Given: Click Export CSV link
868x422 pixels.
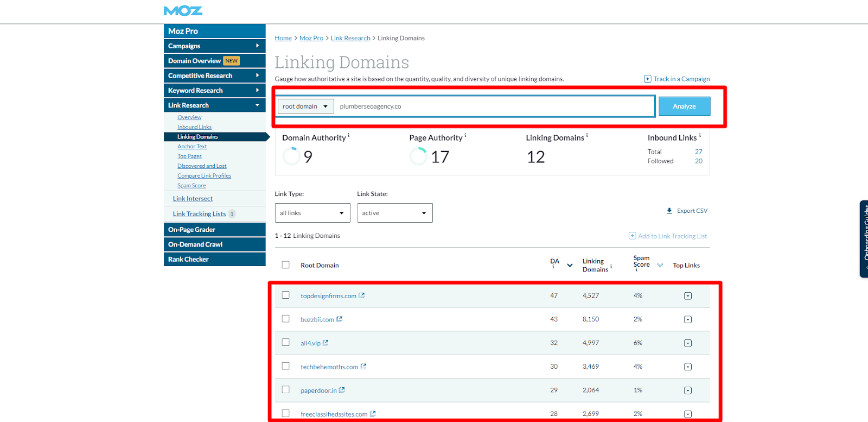Looking at the screenshot, I should coord(692,211).
